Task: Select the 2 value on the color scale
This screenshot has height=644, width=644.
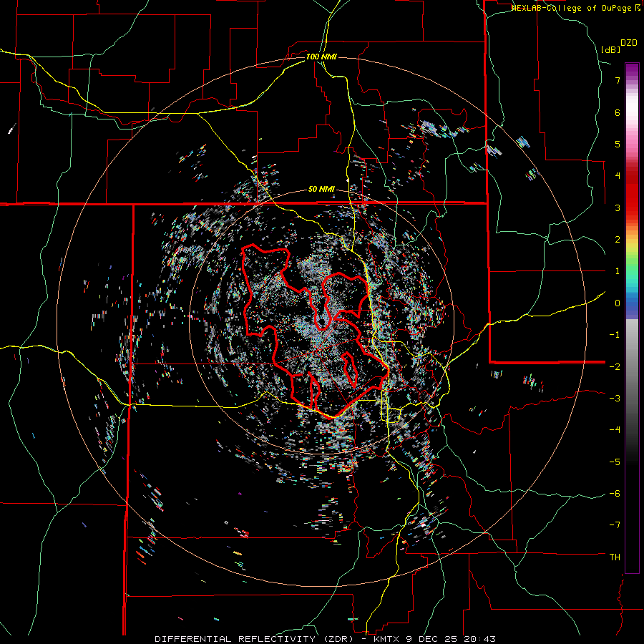Action: coord(618,240)
